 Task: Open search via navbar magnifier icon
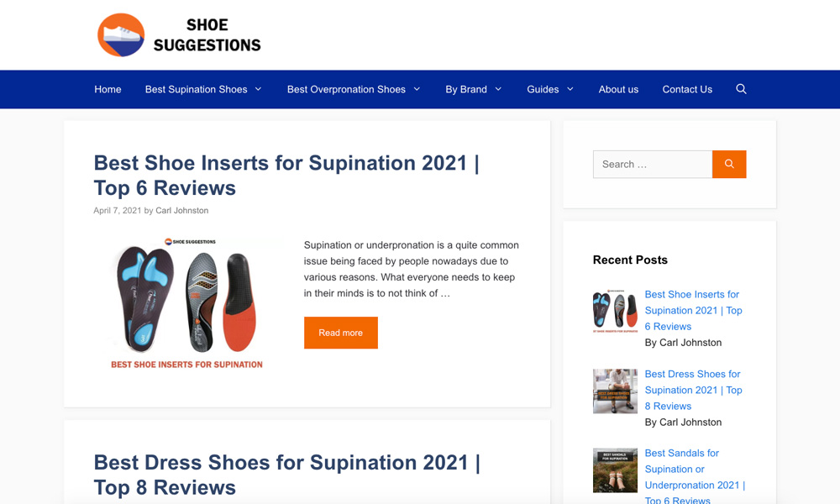click(741, 89)
